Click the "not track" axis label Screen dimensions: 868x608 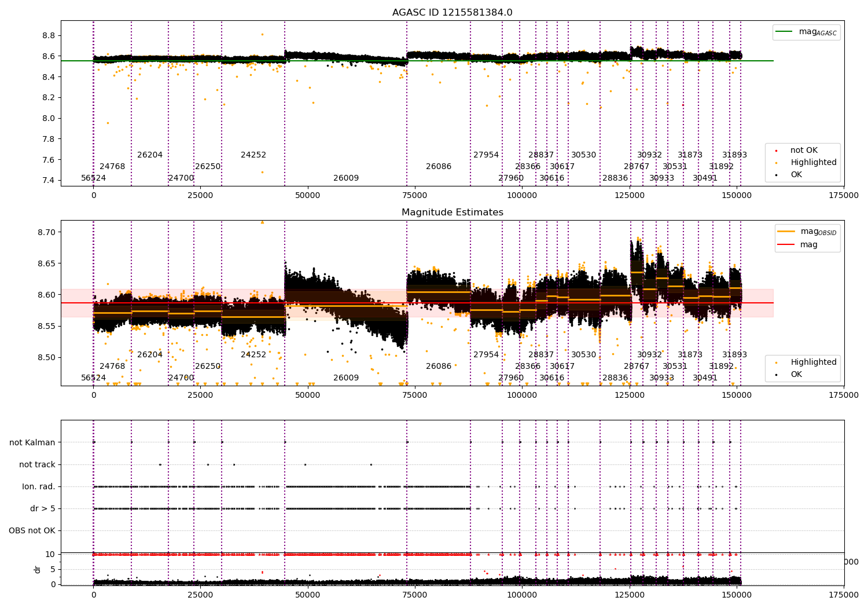pos(37,464)
